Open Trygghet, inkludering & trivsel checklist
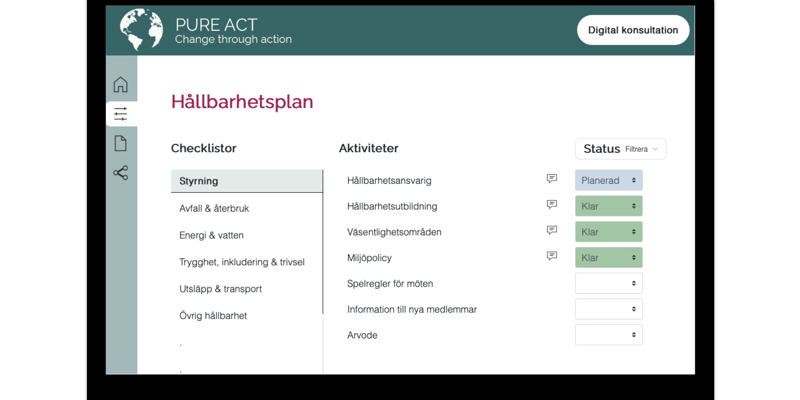 pos(242,262)
